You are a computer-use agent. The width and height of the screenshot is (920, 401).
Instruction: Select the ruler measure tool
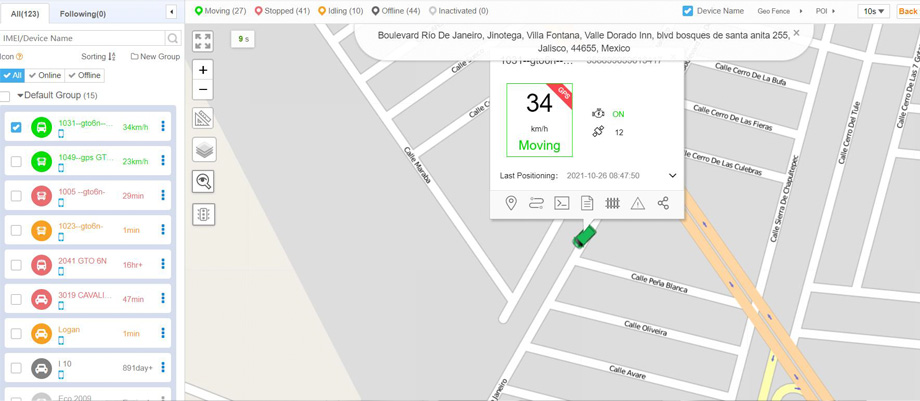[203, 119]
